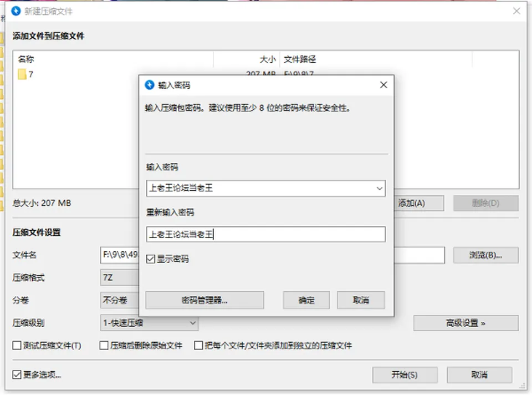
Task: Expand 高级设置 panel
Action: [x=465, y=323]
